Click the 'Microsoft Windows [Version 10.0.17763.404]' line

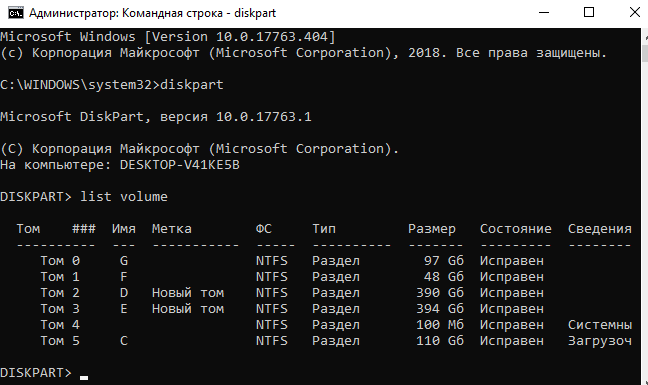point(168,37)
